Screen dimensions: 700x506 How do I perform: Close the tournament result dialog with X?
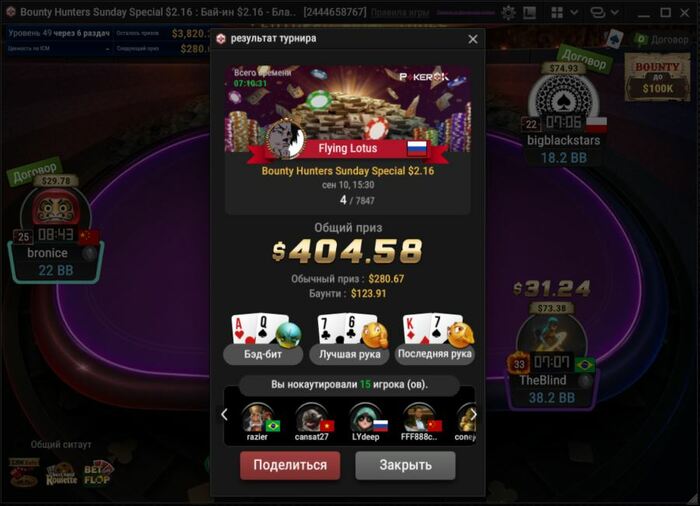pyautogui.click(x=473, y=39)
